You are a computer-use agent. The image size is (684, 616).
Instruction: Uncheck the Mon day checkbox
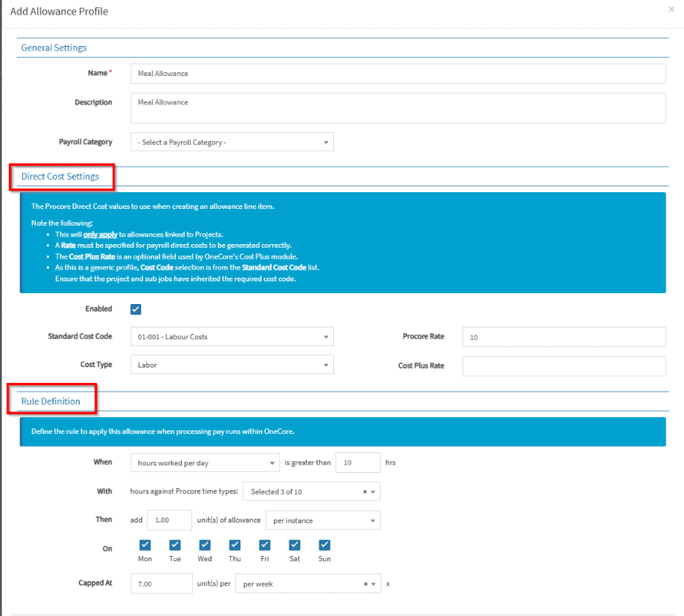pyautogui.click(x=145, y=545)
